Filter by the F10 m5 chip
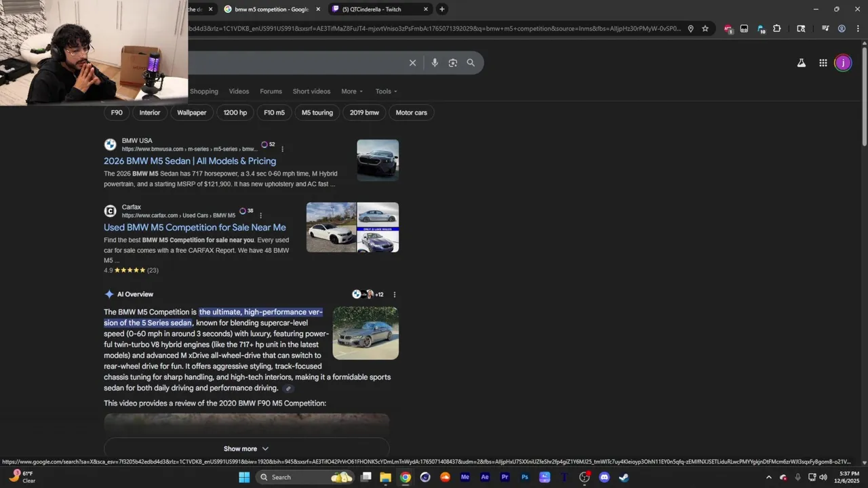868x488 pixels. 274,113
